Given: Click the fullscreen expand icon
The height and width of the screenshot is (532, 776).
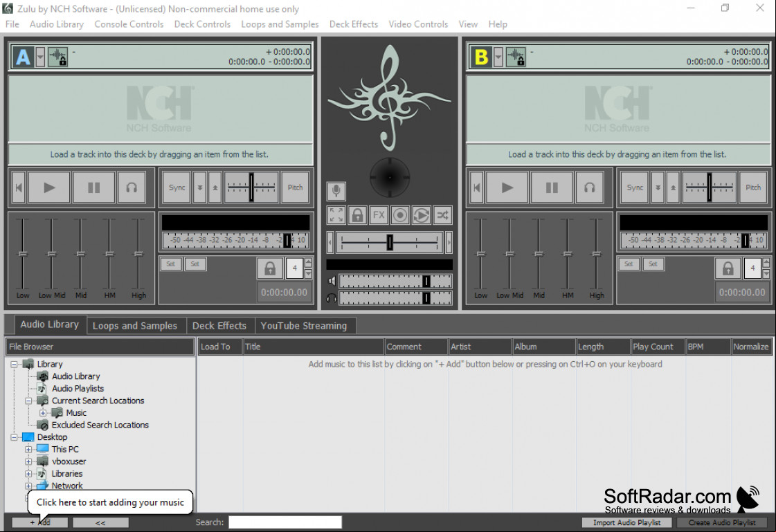Looking at the screenshot, I should point(336,215).
